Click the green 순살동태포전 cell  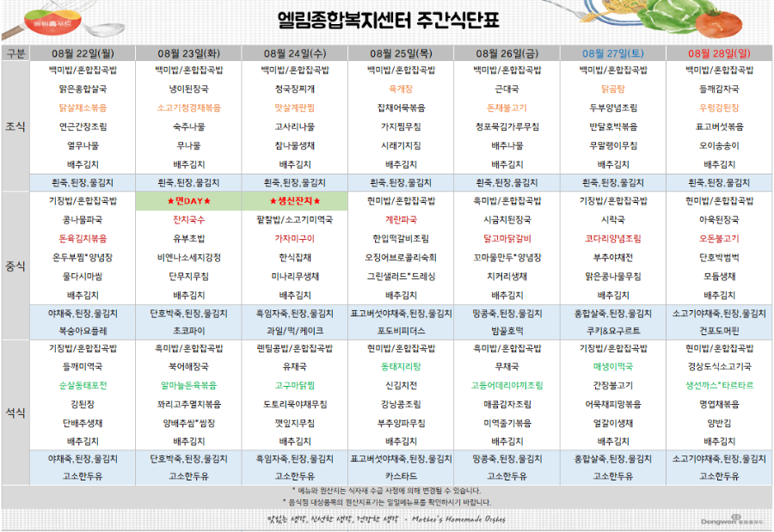tap(83, 385)
